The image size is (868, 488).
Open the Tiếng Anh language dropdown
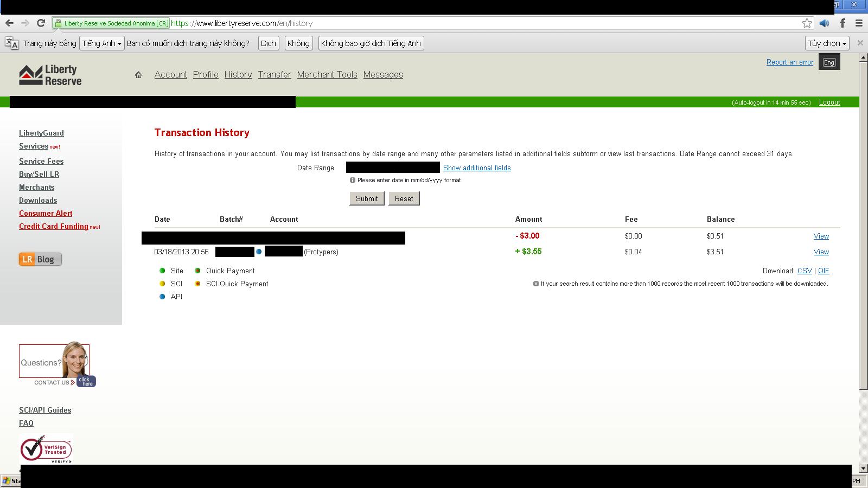pyautogui.click(x=102, y=43)
